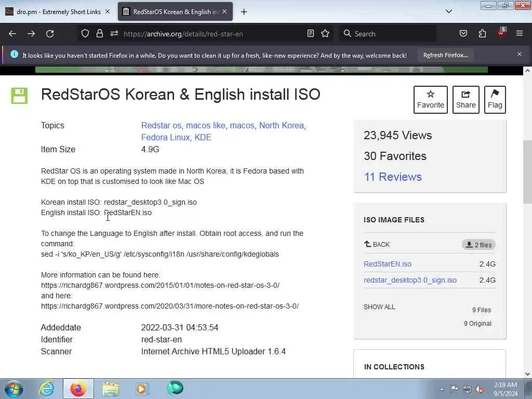Click the Addeddate value 2022-03-31 04:53:54

(x=179, y=328)
